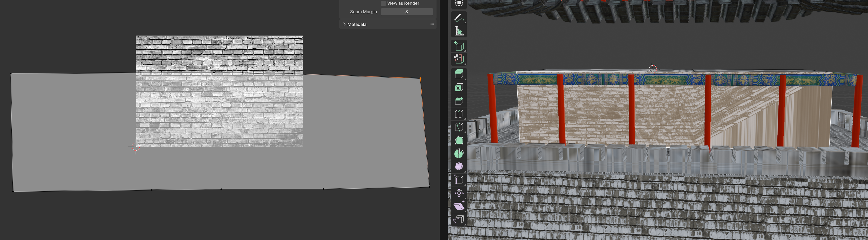The height and width of the screenshot is (240, 868).
Task: Select the Extrude Region tool
Action: [459, 73]
